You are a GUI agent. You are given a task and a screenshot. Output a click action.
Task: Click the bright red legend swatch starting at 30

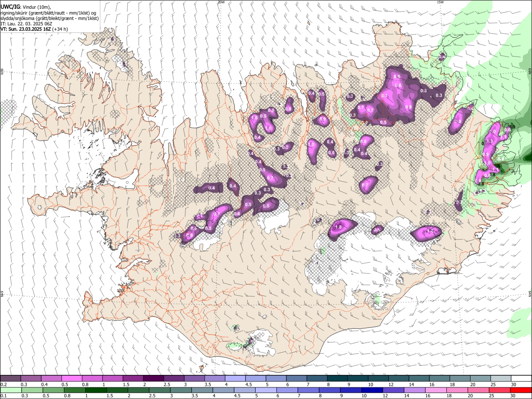[x=521, y=390]
